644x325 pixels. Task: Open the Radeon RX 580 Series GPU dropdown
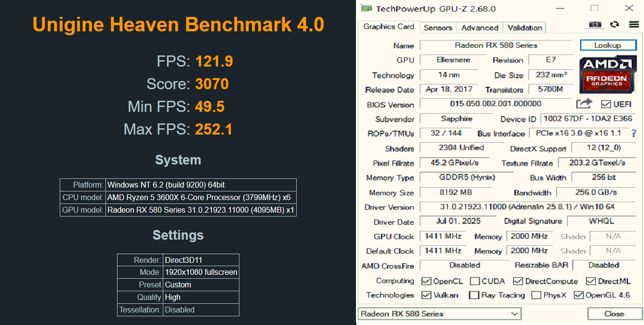pyautogui.click(x=439, y=314)
